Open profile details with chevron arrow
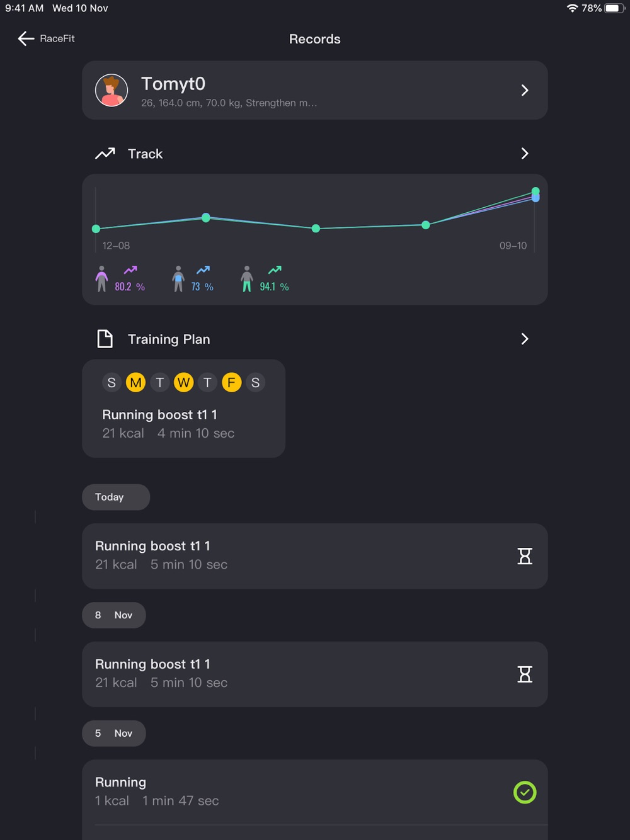630x840 pixels. [525, 90]
